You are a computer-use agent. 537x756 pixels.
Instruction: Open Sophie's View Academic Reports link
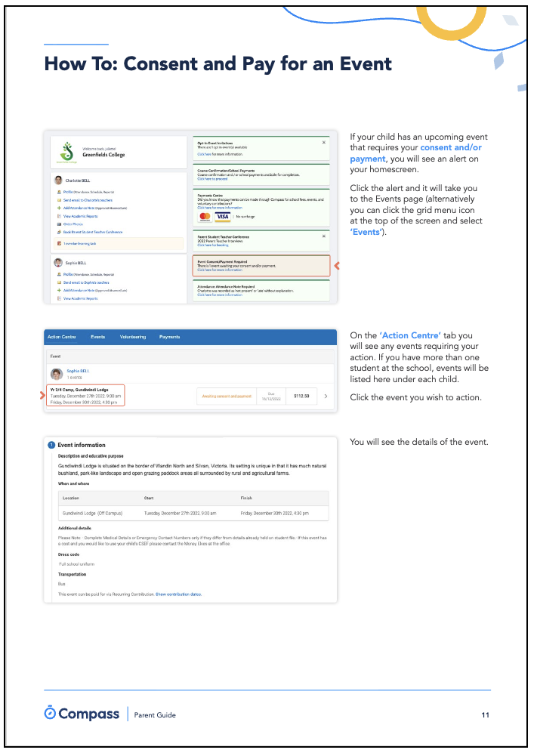click(81, 298)
